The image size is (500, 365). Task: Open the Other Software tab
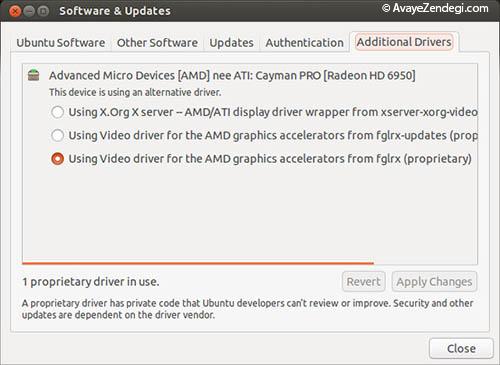[157, 43]
